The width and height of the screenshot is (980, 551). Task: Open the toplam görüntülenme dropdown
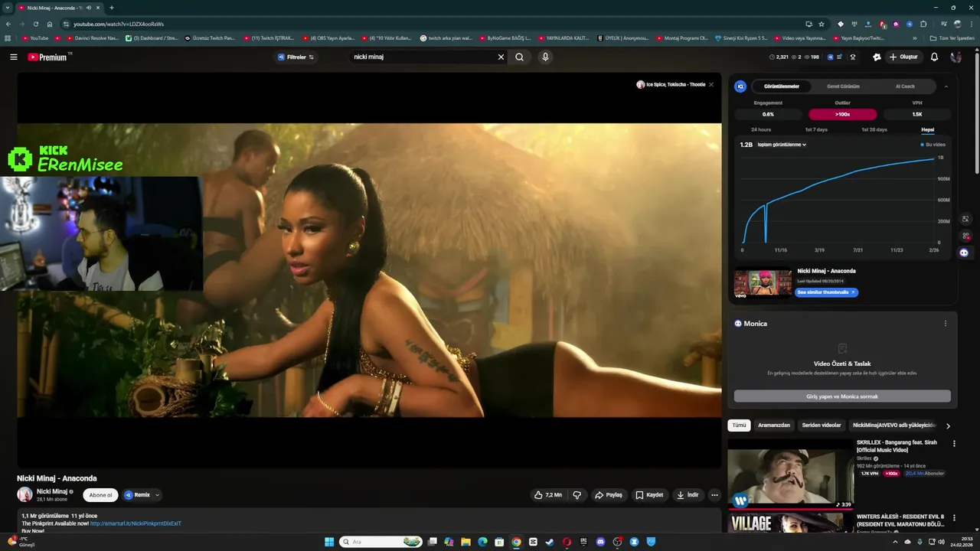point(781,145)
